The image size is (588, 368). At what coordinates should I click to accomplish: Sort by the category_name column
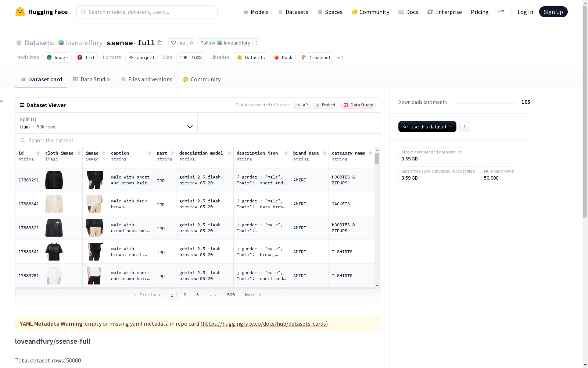click(x=370, y=153)
